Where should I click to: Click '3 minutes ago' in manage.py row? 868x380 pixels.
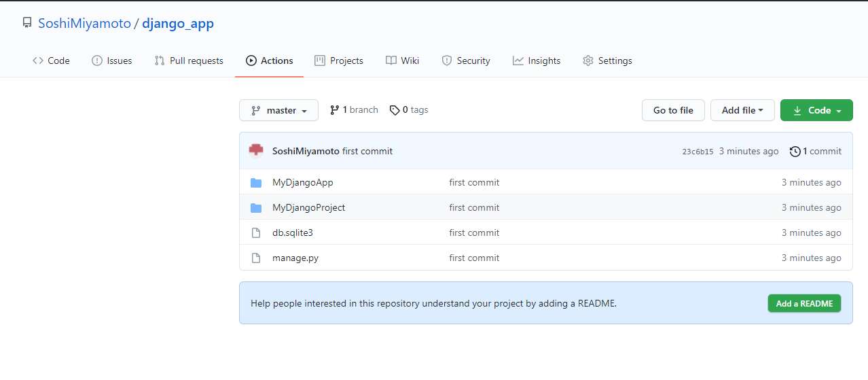point(811,258)
